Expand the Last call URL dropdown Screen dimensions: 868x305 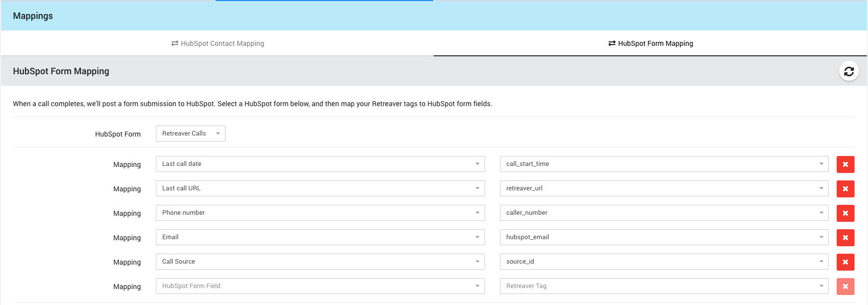(x=320, y=188)
